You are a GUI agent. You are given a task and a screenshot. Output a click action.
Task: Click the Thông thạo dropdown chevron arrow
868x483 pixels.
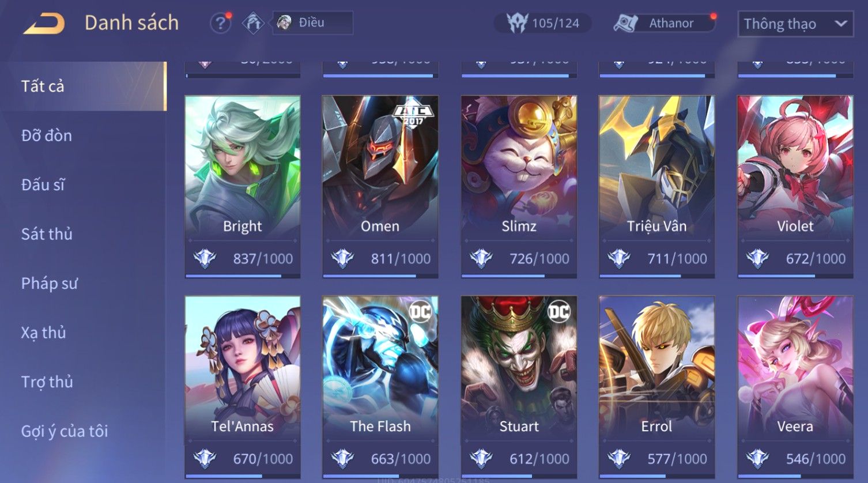pos(840,24)
